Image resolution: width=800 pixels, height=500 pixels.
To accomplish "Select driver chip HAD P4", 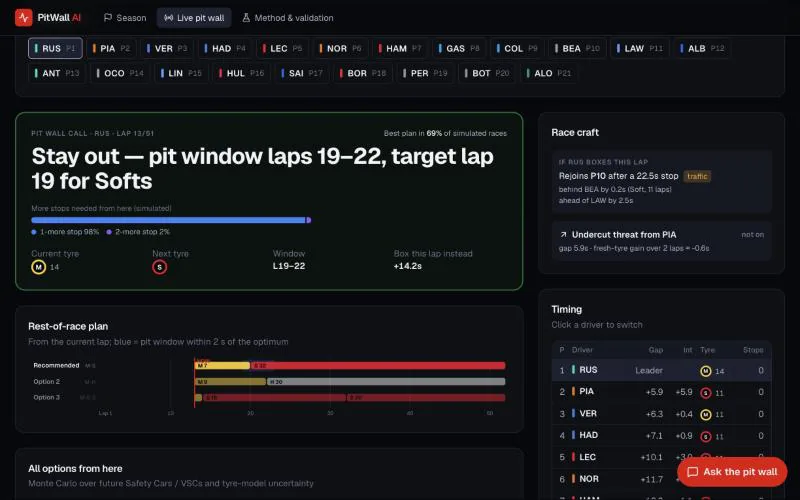I will [225, 48].
